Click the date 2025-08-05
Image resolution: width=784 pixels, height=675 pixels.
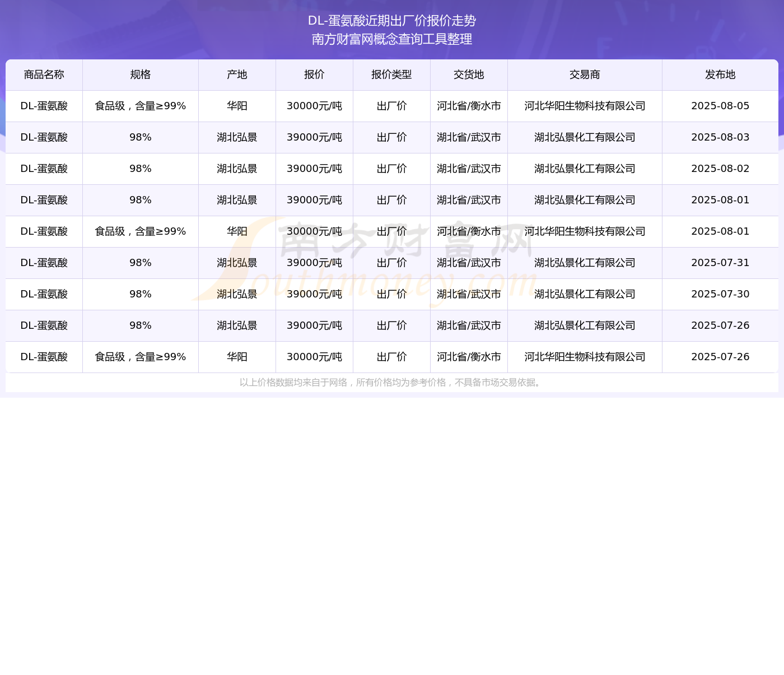[720, 106]
